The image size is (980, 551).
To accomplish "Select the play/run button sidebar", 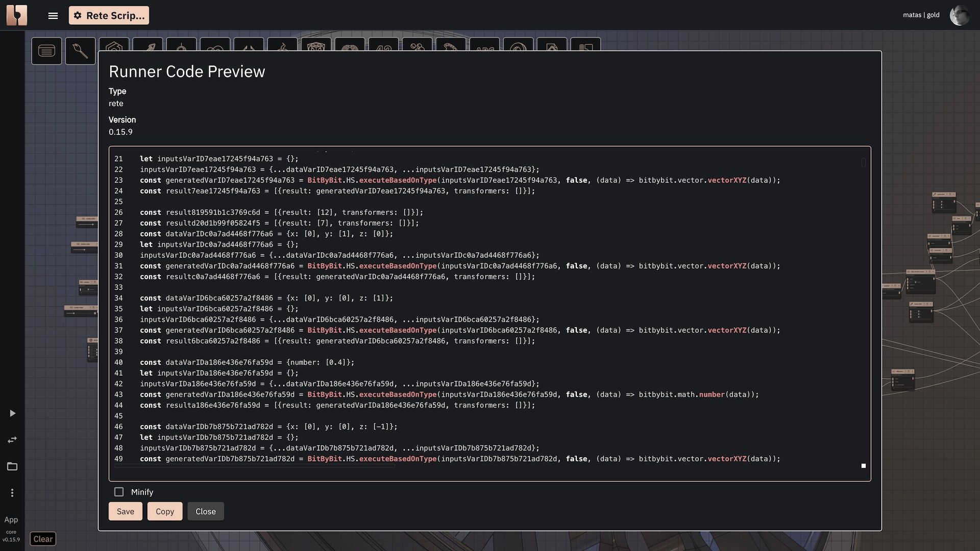I will click(x=12, y=413).
